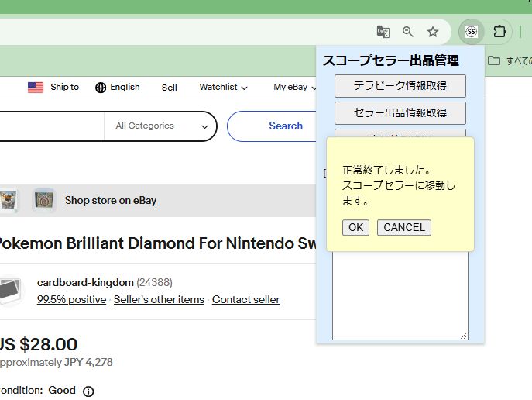Dismiss the dialog with CANCEL
This screenshot has height=400, width=532.
point(404,227)
